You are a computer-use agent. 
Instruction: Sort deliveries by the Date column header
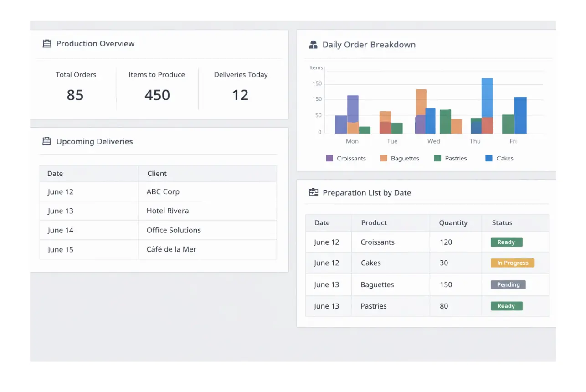click(55, 174)
